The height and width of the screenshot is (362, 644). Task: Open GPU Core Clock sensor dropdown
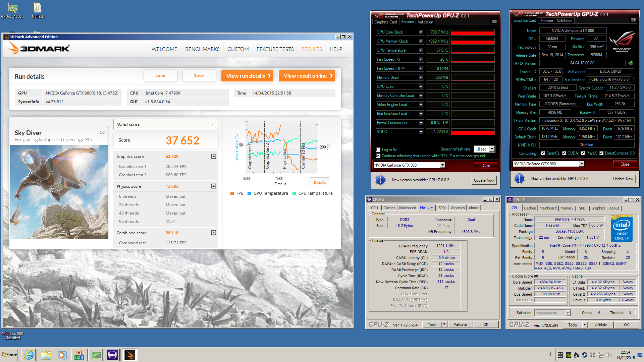[421, 32]
